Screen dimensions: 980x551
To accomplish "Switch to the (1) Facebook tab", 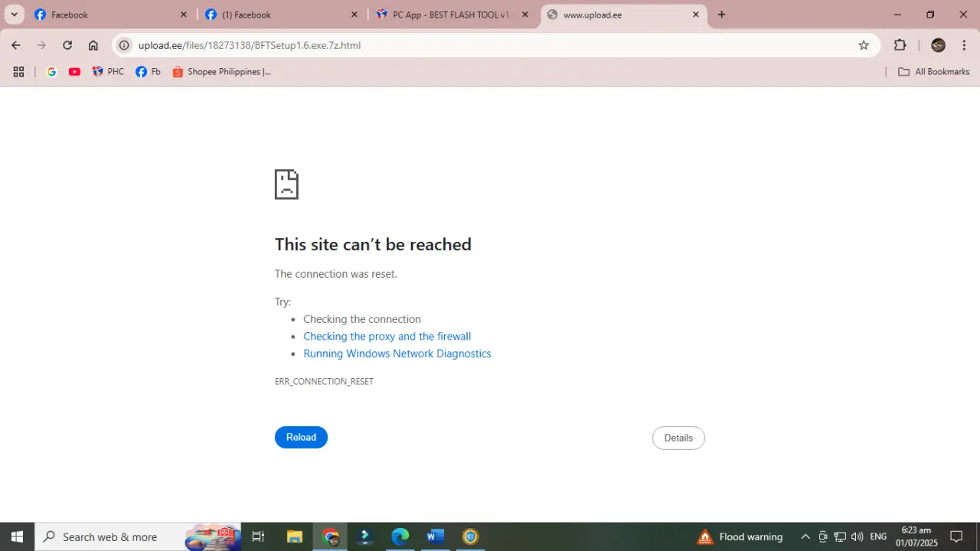I will 281,15.
